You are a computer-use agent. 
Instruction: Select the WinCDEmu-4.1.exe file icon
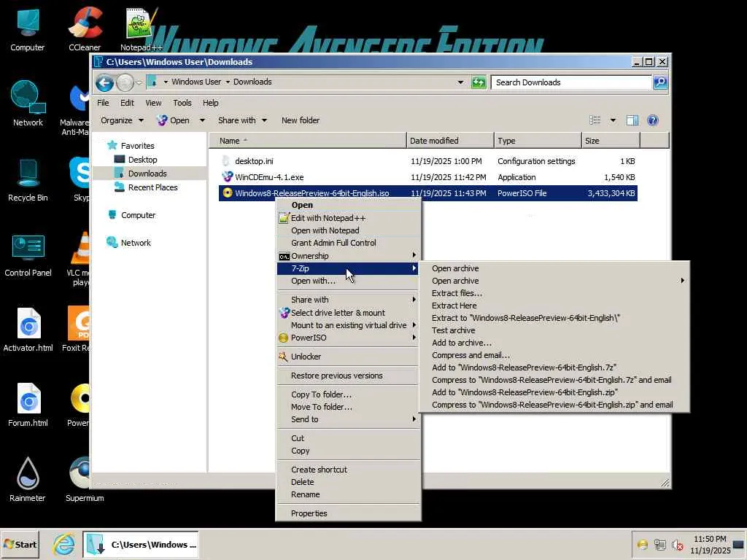tap(228, 176)
